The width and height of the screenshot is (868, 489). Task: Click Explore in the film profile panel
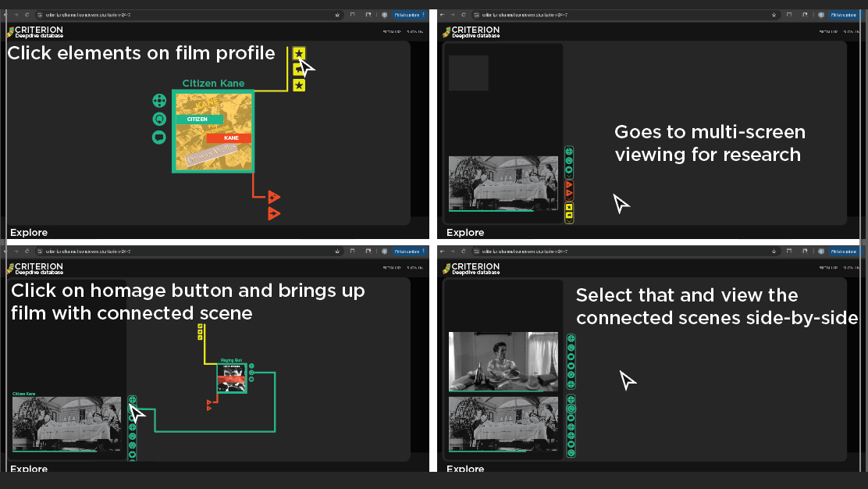click(29, 233)
